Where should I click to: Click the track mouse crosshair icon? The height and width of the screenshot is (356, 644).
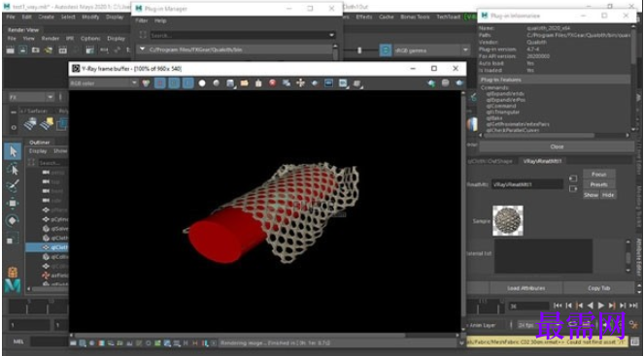(x=300, y=83)
